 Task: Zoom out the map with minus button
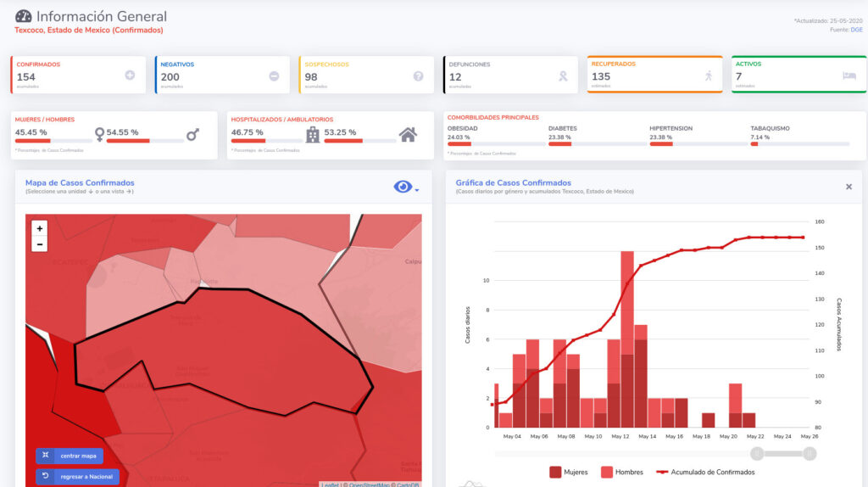(x=40, y=244)
